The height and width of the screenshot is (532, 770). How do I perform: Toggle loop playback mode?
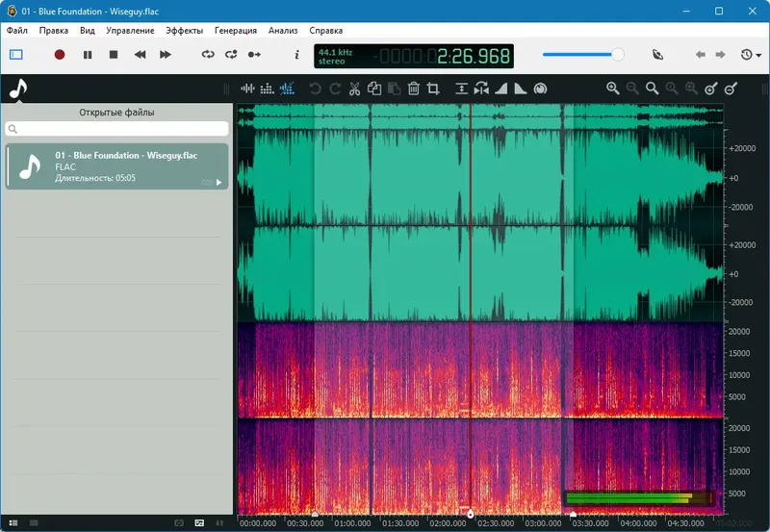(x=208, y=55)
